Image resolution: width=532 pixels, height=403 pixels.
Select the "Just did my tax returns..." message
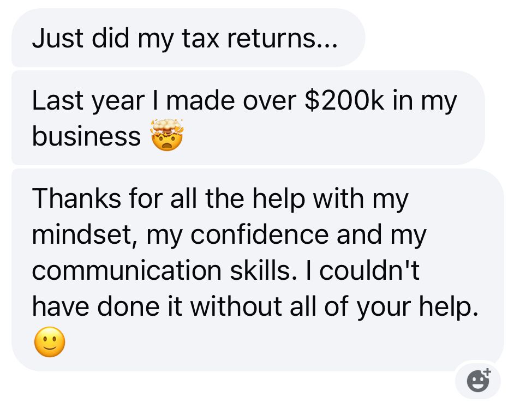[x=186, y=39]
